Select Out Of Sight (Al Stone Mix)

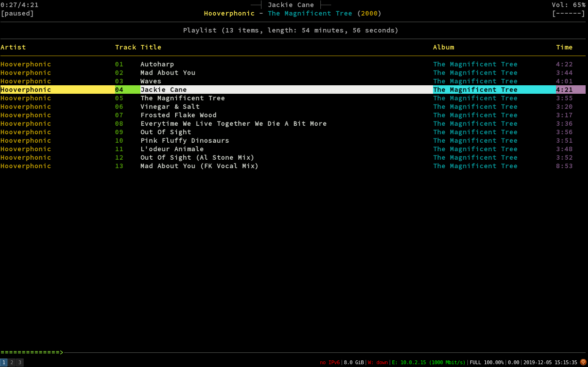coord(197,157)
